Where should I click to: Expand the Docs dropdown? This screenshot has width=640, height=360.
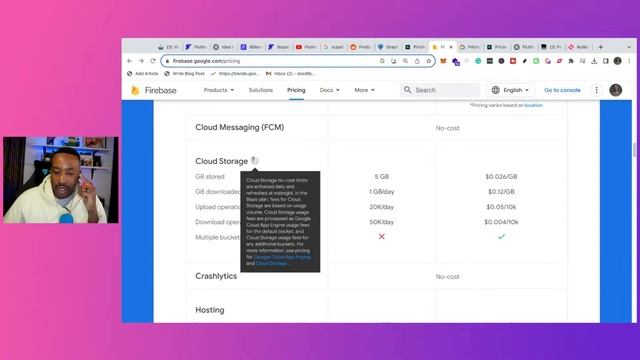pyautogui.click(x=329, y=90)
